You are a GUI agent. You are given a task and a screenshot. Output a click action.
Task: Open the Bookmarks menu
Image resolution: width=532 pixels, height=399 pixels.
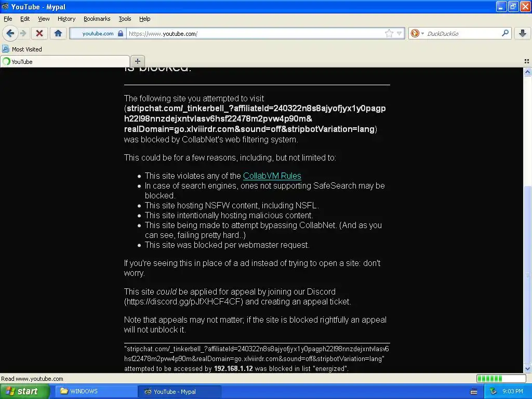click(97, 19)
